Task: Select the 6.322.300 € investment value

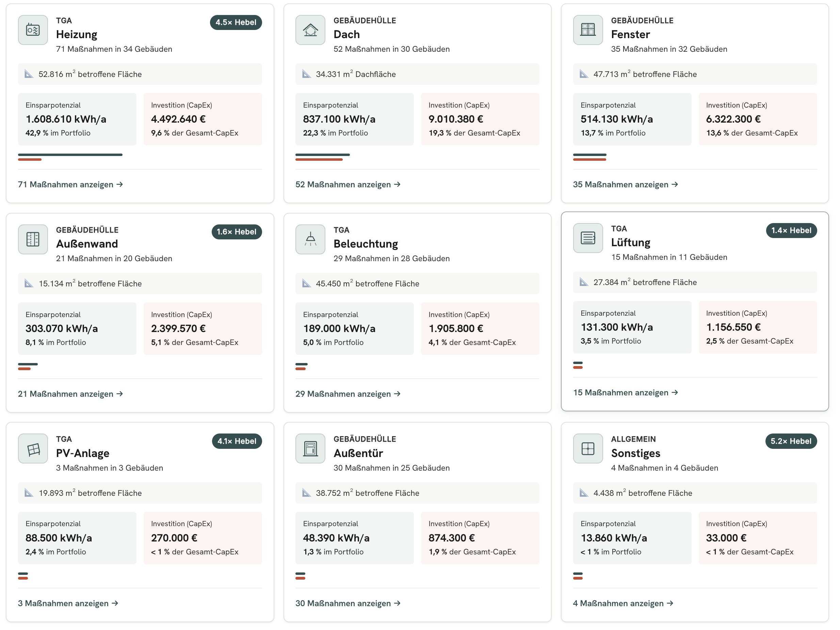Action: click(733, 119)
